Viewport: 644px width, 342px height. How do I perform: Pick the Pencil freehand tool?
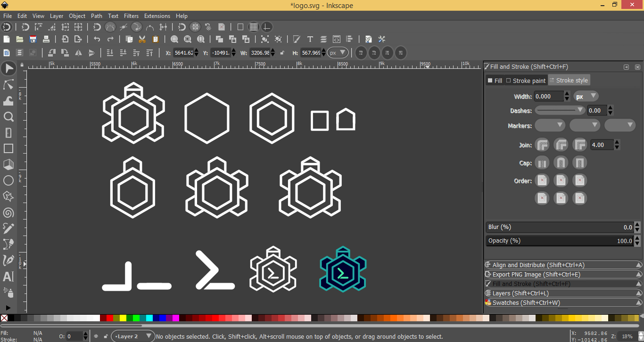click(x=8, y=228)
